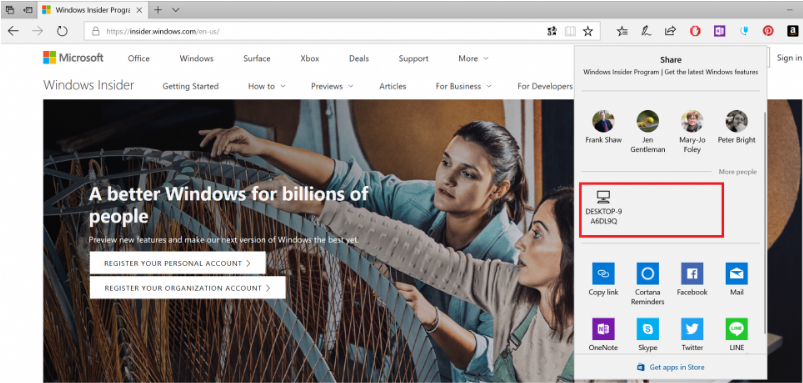This screenshot has height=383, width=803.
Task: Open the Windows nav link
Action: point(197,58)
